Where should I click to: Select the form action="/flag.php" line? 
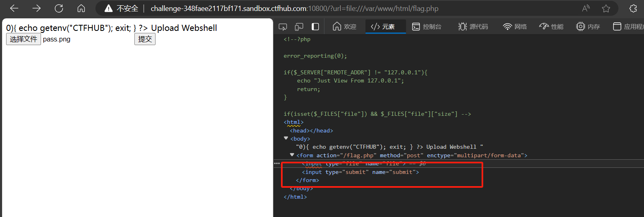tap(412, 155)
